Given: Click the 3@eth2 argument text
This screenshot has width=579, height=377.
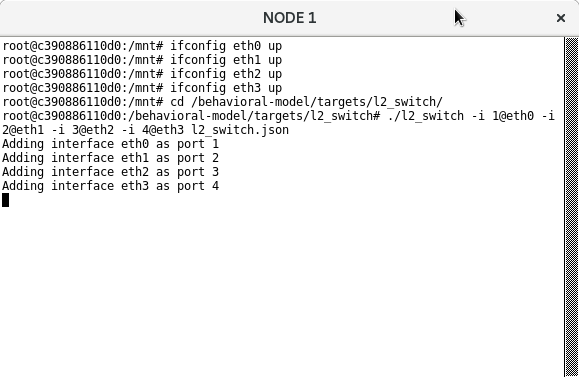Looking at the screenshot, I should (93, 130).
